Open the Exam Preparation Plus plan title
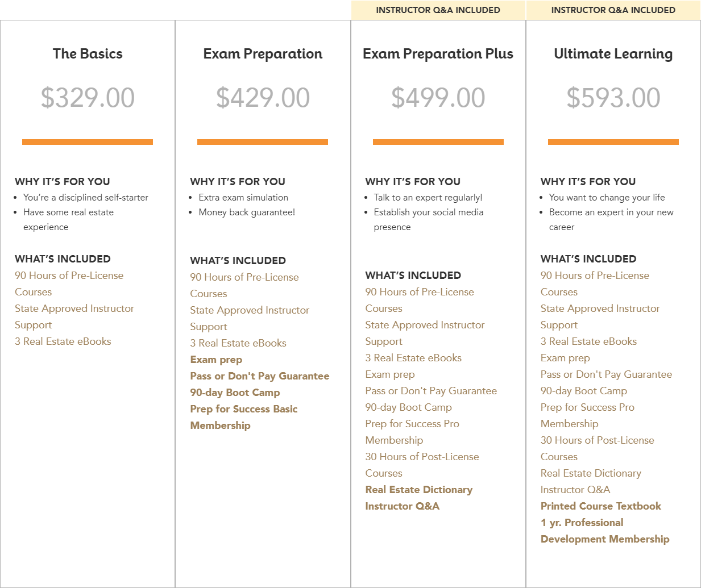701x588 pixels. (438, 54)
